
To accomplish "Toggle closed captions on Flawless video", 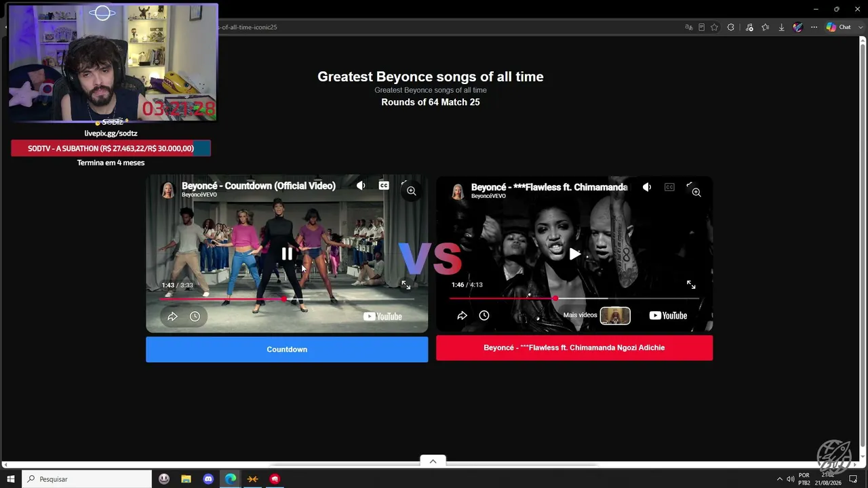I will [669, 187].
